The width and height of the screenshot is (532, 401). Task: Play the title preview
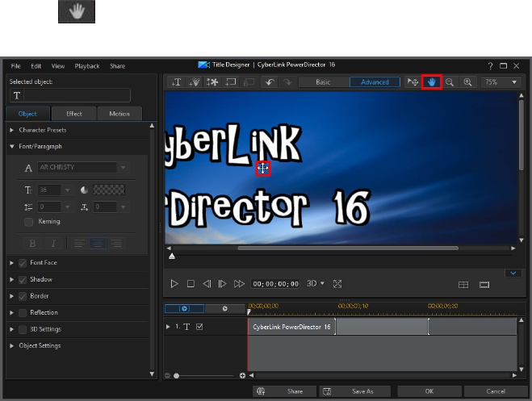[174, 284]
